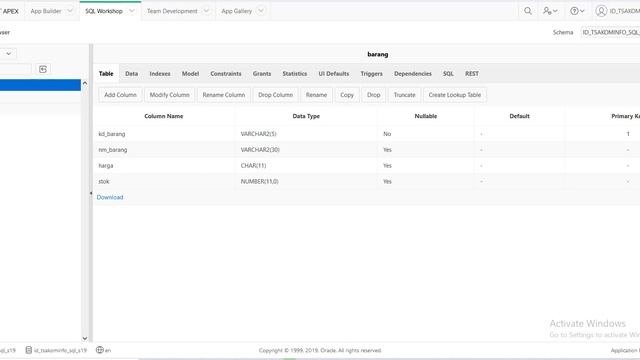640x360 pixels.
Task: Click the Add Column button
Action: [120, 95]
